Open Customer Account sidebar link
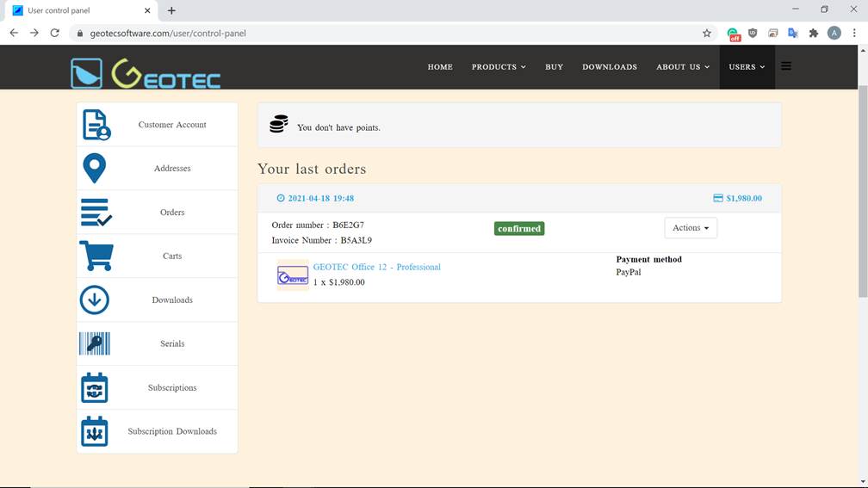Screen dimensions: 868x488 172,125
